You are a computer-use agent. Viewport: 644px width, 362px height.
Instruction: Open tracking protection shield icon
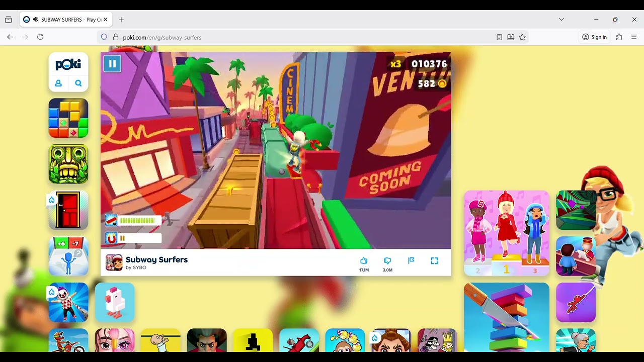click(x=104, y=37)
